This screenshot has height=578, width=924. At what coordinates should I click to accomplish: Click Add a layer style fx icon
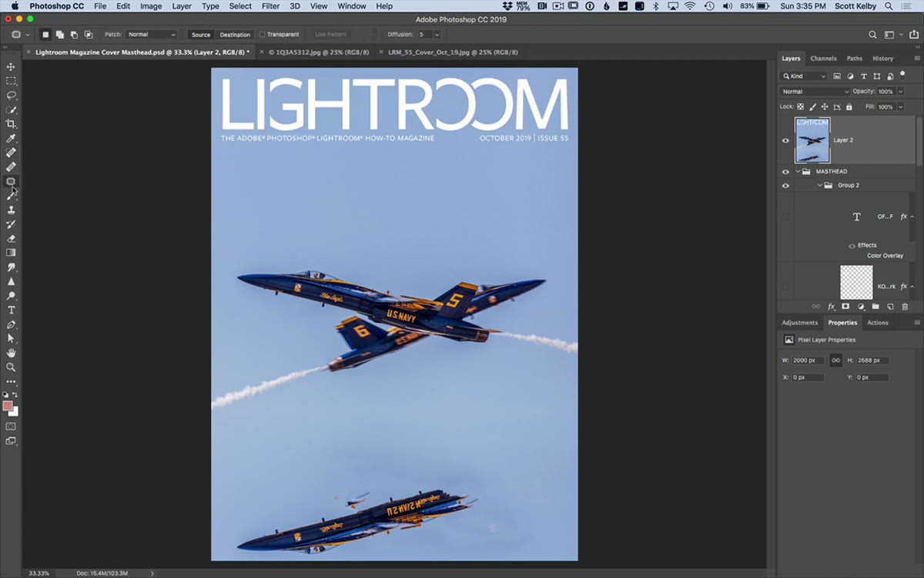click(x=831, y=307)
